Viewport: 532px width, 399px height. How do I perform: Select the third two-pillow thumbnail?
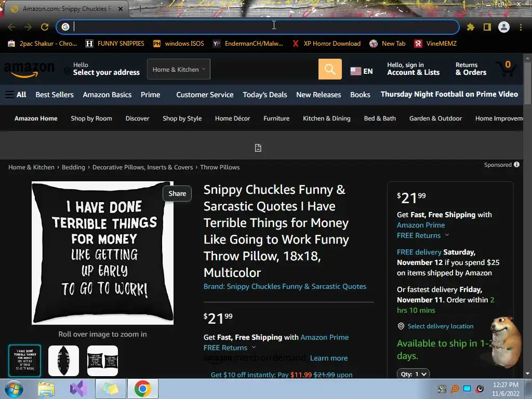(x=102, y=361)
